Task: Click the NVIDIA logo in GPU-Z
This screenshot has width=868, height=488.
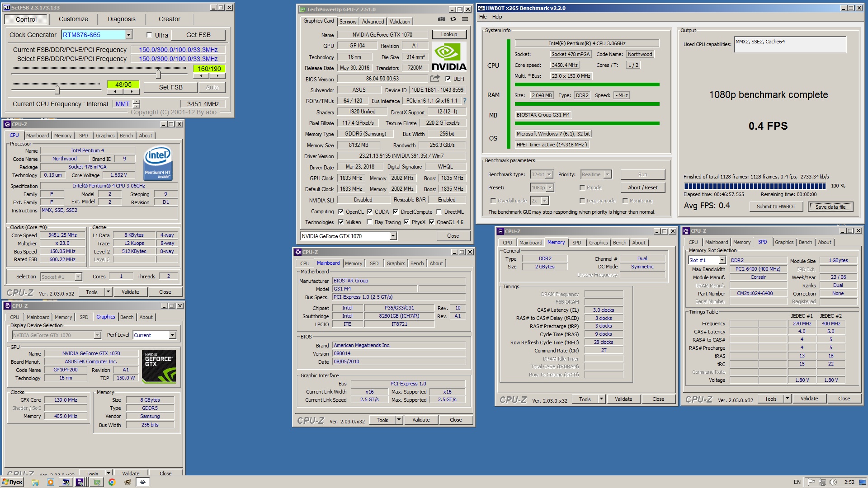Action: tap(448, 57)
